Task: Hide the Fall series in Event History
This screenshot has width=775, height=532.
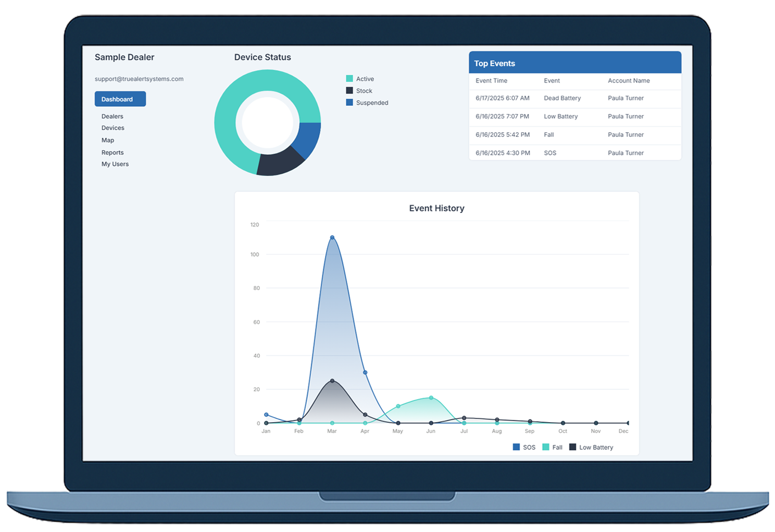Action: click(x=552, y=447)
